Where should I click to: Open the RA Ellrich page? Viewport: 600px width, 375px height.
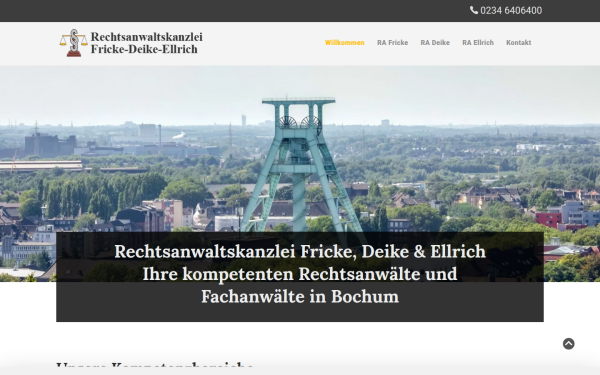[478, 42]
